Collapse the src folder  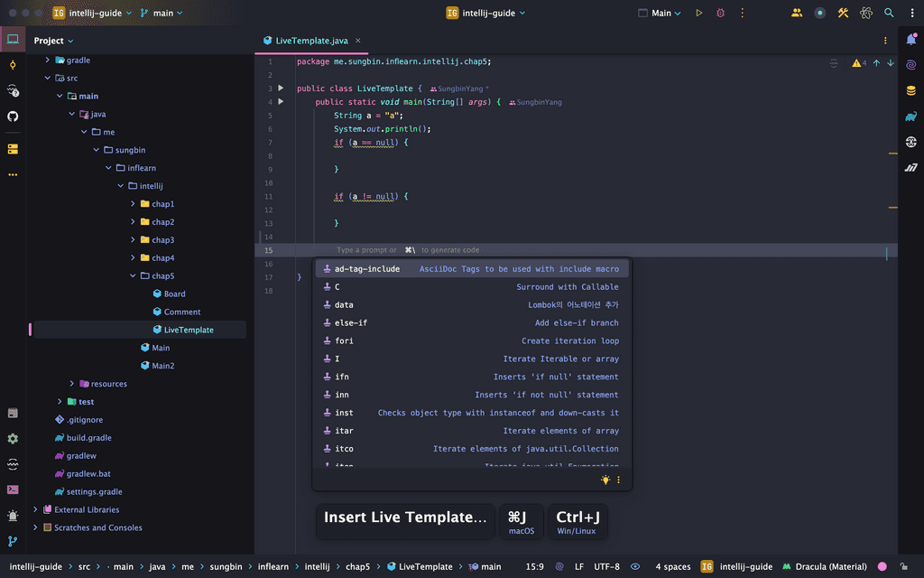pyautogui.click(x=47, y=78)
